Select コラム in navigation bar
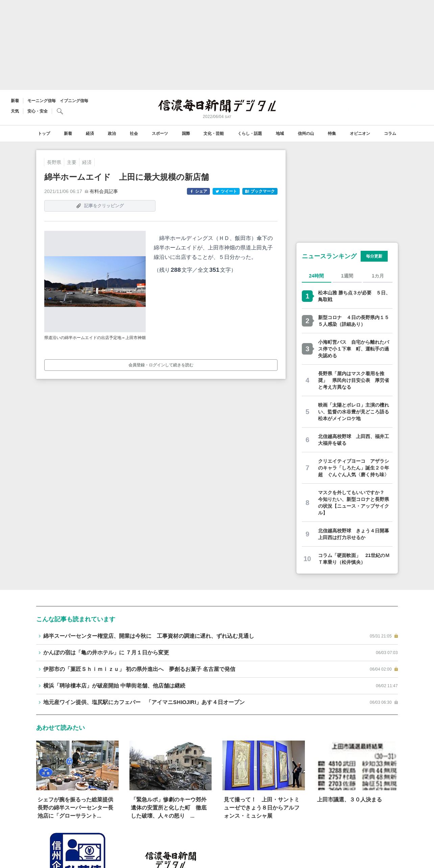This screenshot has width=434, height=868. click(390, 134)
